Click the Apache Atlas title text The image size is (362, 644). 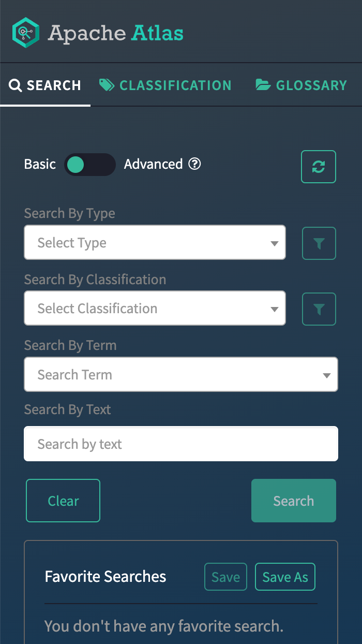tap(116, 33)
